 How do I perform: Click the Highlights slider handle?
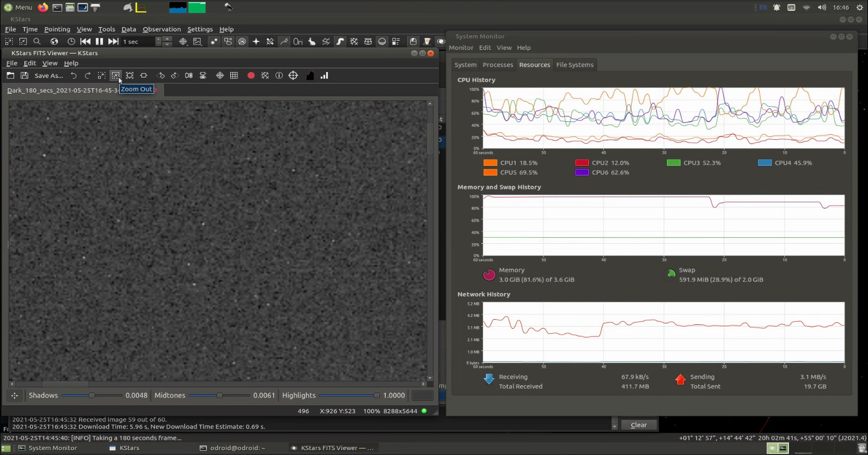click(x=377, y=395)
